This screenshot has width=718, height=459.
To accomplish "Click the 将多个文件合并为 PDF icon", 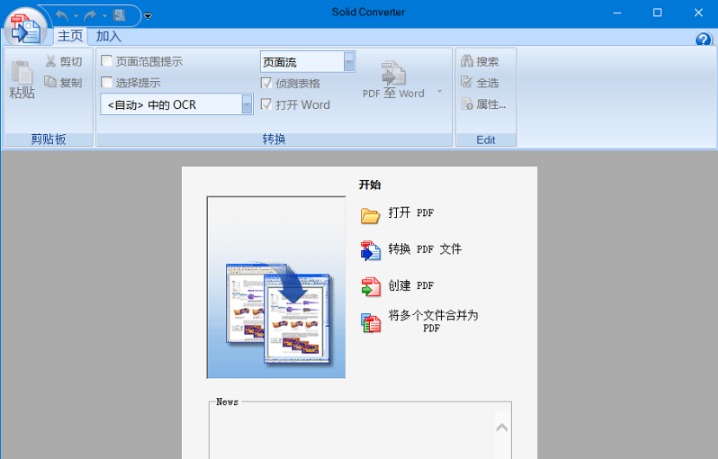I will click(370, 322).
